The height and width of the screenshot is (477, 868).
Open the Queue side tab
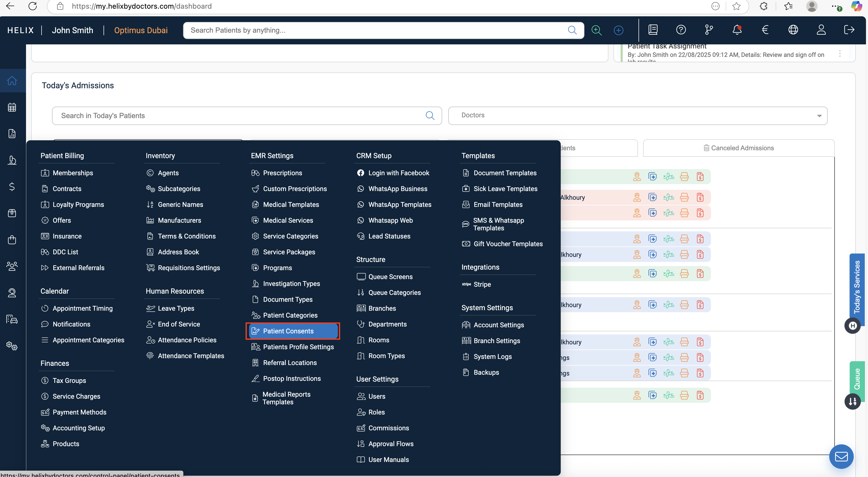857,379
